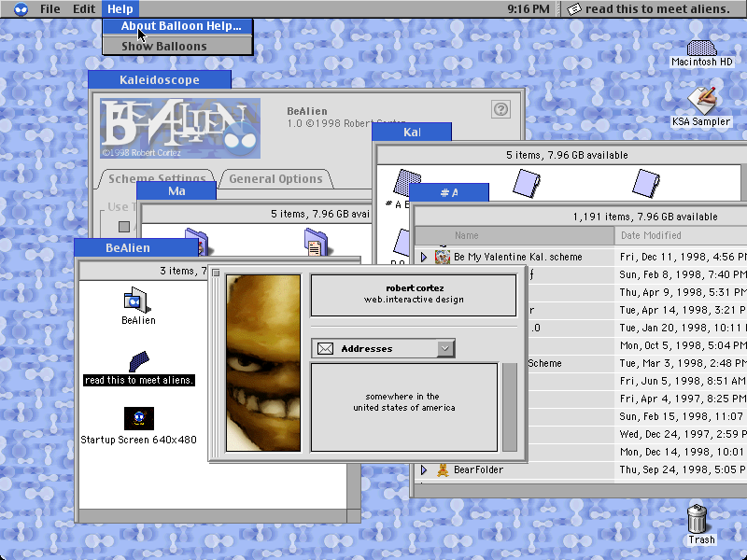The height and width of the screenshot is (560, 747).
Task: Click the date 'Thu, Apr 9, 1998, 5:31 PM'
Action: coord(684,292)
